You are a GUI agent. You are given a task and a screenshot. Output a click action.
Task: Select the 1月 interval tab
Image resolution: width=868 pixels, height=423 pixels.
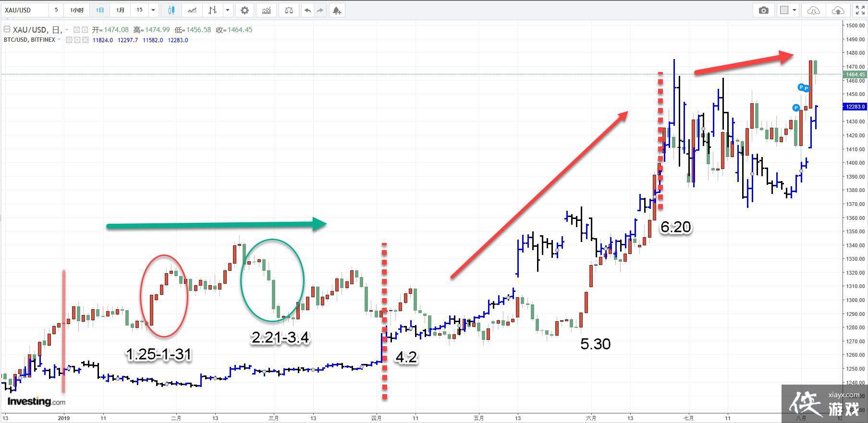tap(120, 10)
